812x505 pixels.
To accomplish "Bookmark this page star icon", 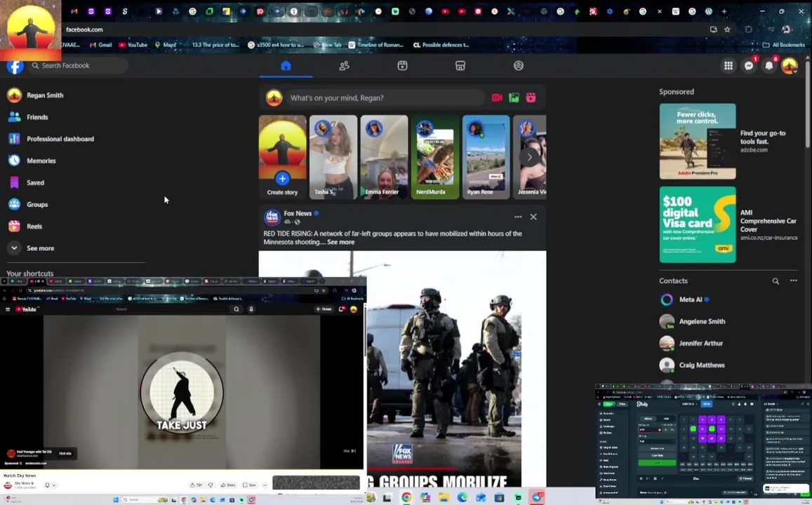I will (x=727, y=29).
